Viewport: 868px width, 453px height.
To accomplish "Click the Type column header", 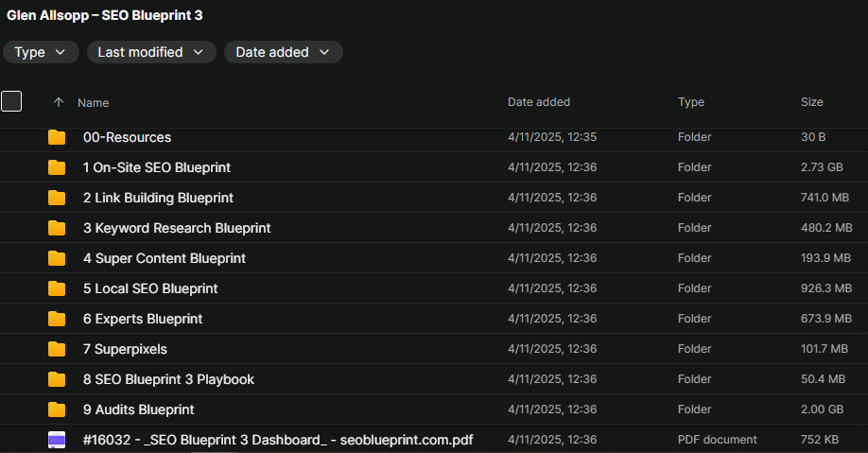I will click(690, 102).
